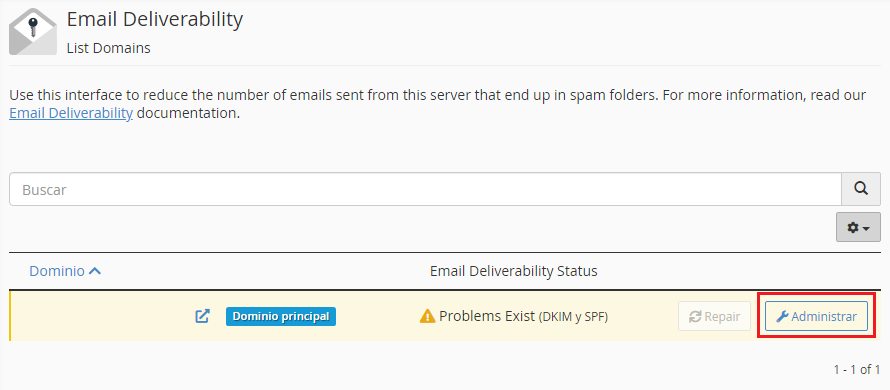The image size is (890, 390).
Task: Open the Email Deliverability documentation link
Action: 71,113
